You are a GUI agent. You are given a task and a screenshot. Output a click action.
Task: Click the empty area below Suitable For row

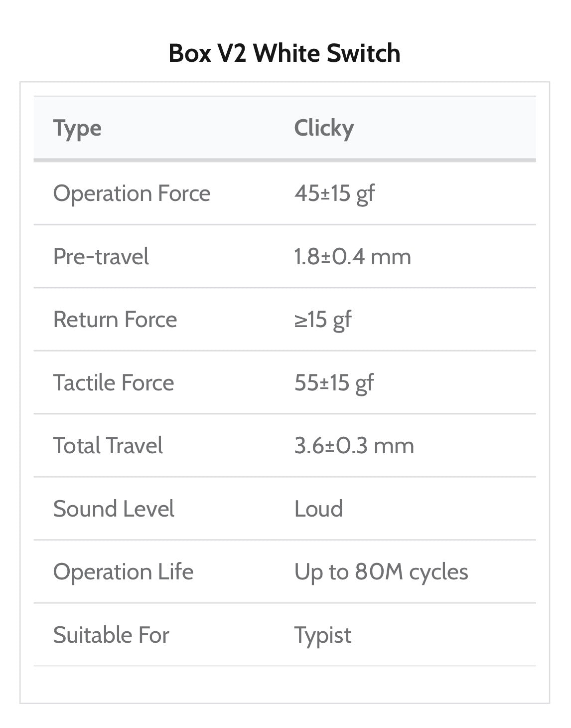click(285, 683)
